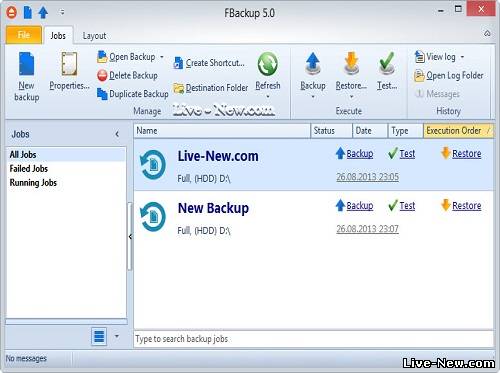Sort by the Type column header

tap(406, 131)
